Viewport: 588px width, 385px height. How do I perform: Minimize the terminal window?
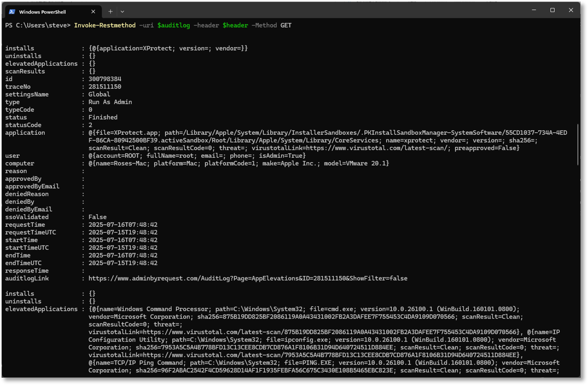534,10
